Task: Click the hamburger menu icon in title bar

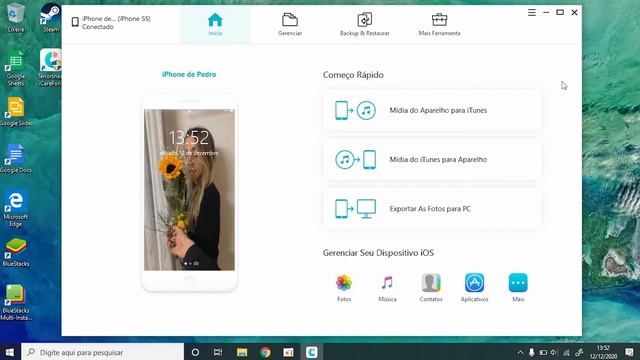Action: 531,13
